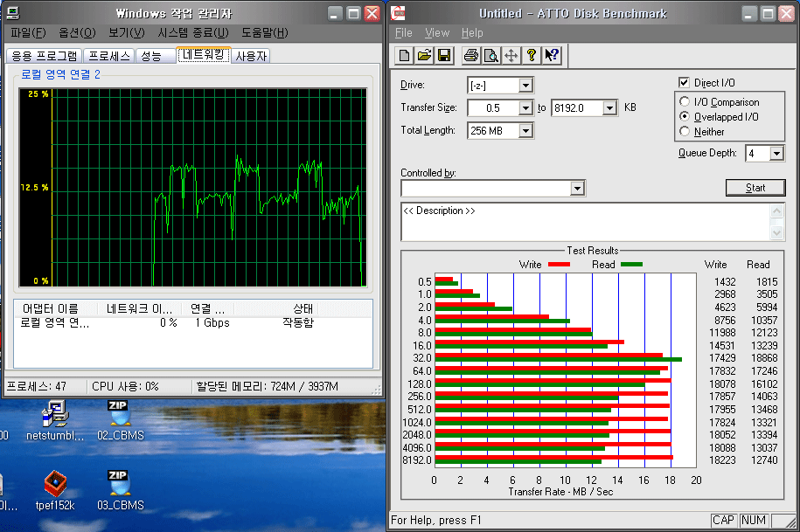The height and width of the screenshot is (532, 800).
Task: Click the Task Manager title bar icon
Action: click(x=13, y=13)
